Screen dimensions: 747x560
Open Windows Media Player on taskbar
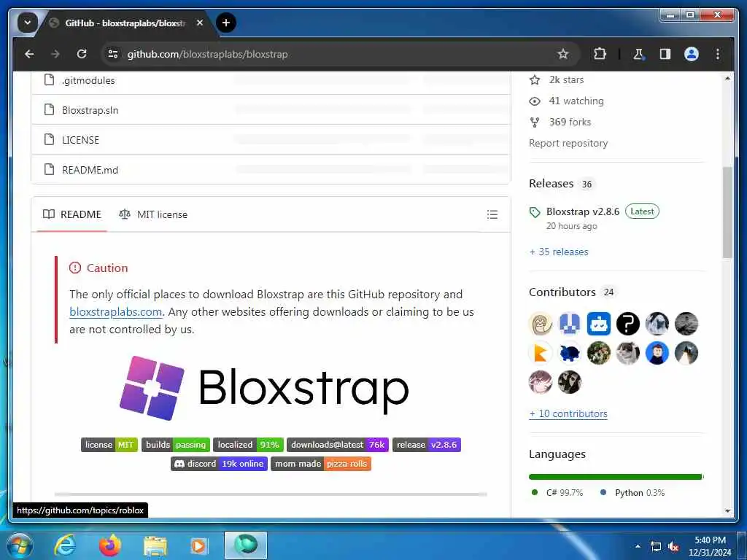tap(199, 545)
